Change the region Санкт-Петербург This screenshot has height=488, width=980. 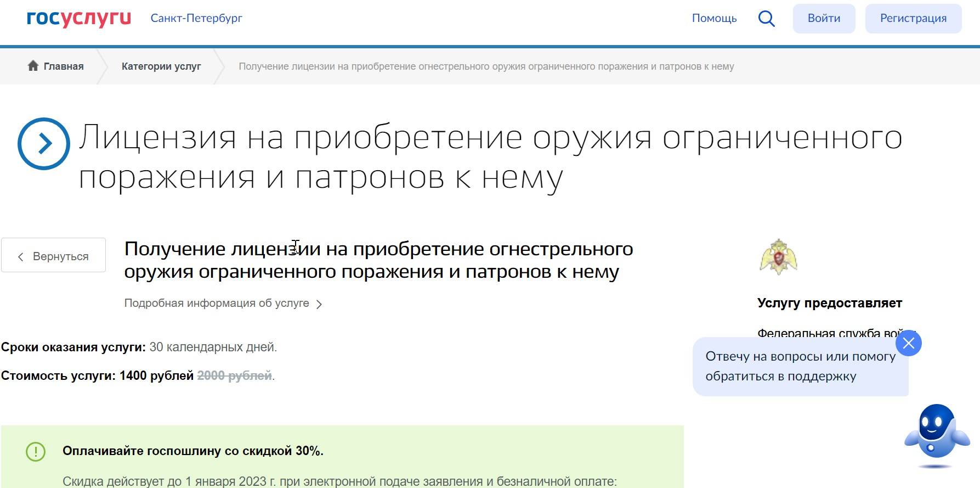[x=196, y=18]
